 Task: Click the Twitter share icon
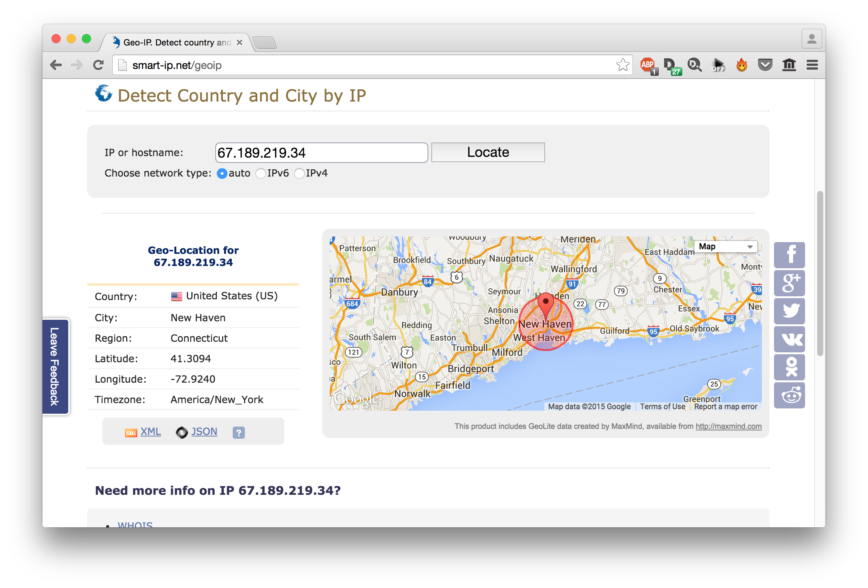[x=789, y=311]
